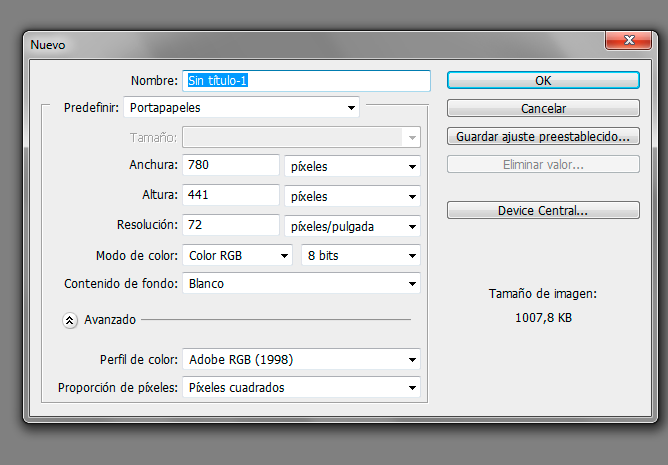Click the Modo de color: label
Screen dimensions: 668x465
(137, 255)
